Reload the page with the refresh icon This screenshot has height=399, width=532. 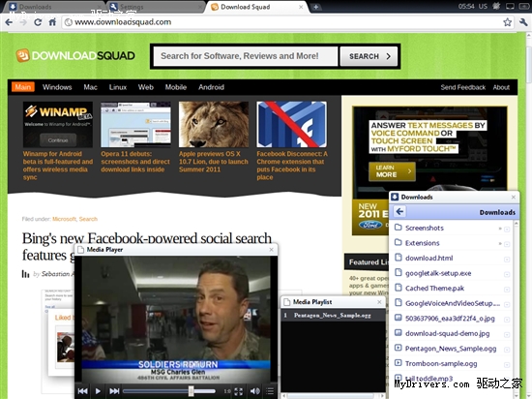click(38, 22)
